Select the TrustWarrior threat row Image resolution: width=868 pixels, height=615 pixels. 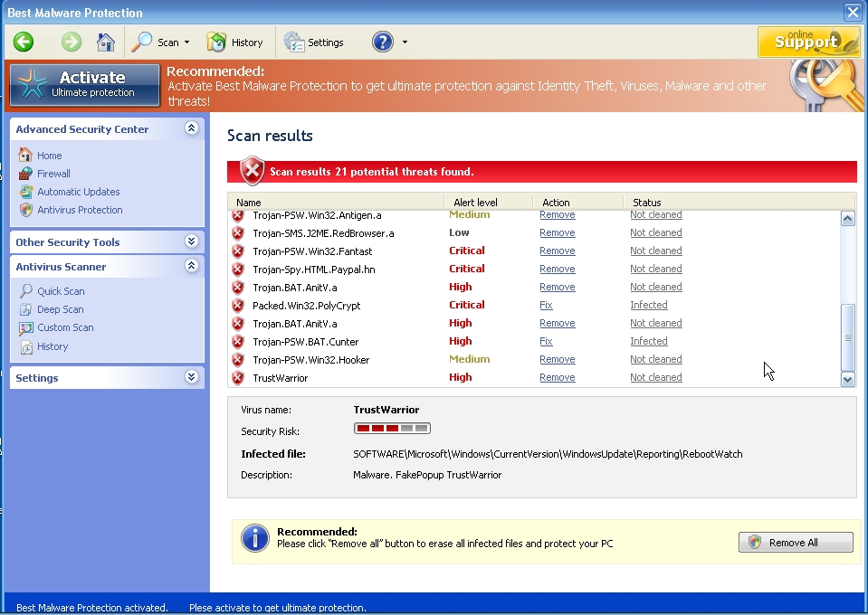coord(534,378)
